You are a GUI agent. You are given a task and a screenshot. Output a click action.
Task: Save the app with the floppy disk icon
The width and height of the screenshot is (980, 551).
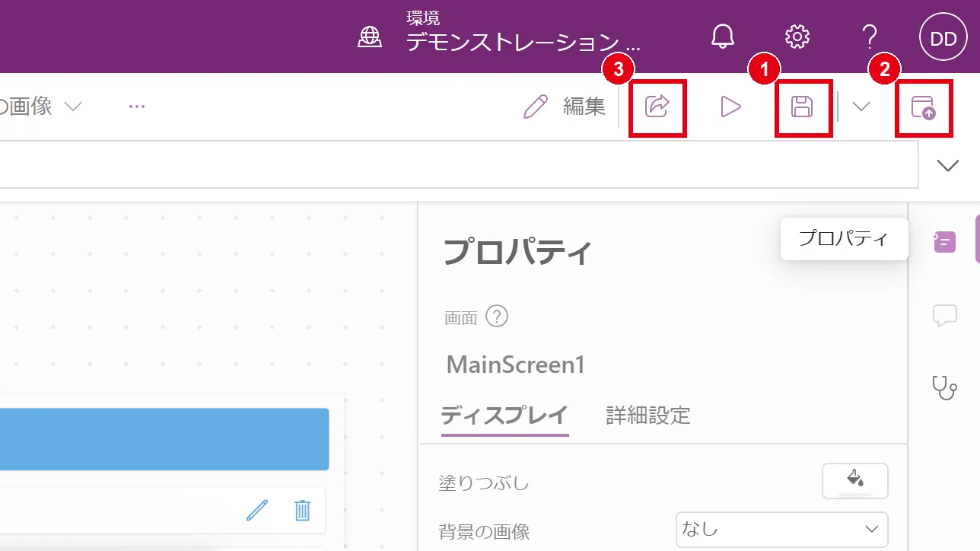[802, 107]
